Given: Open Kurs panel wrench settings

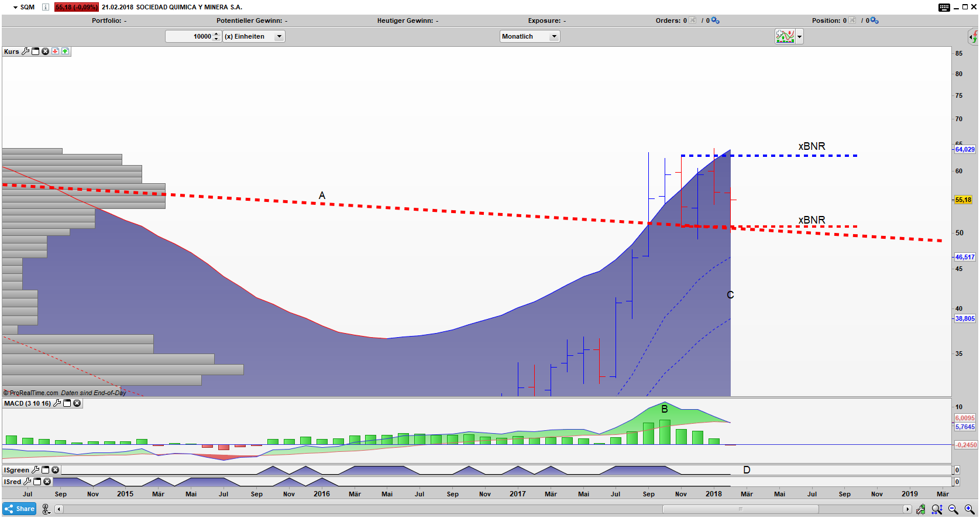Looking at the screenshot, I should [x=25, y=52].
